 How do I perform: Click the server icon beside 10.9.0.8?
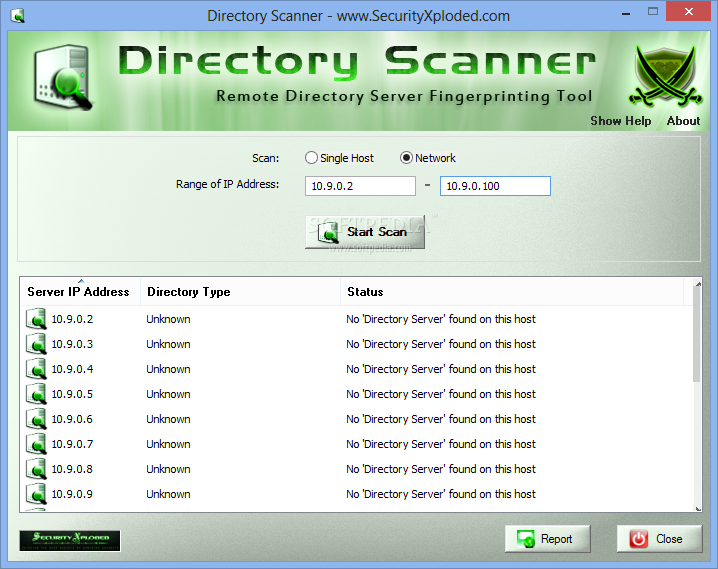click(36, 469)
